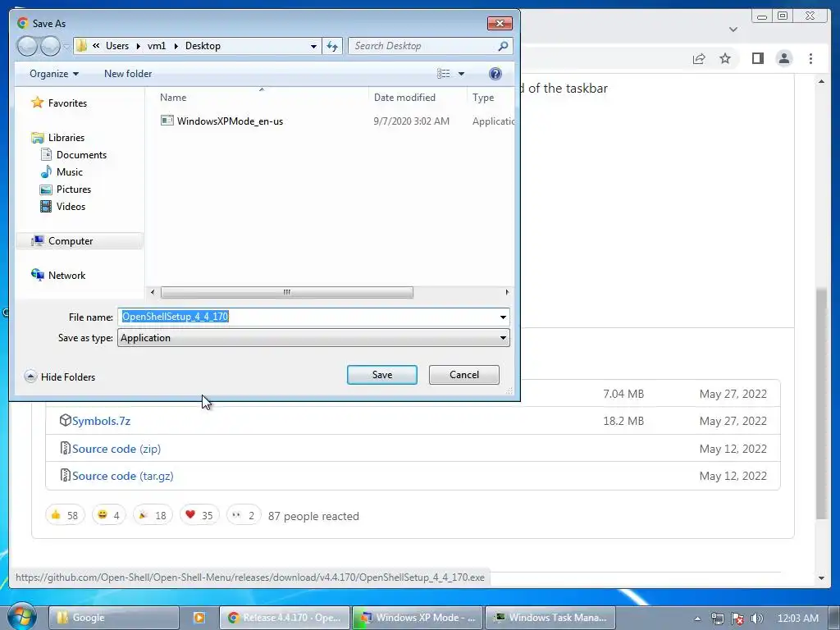
Task: Show hidden tray icons arrow
Action: point(697,619)
